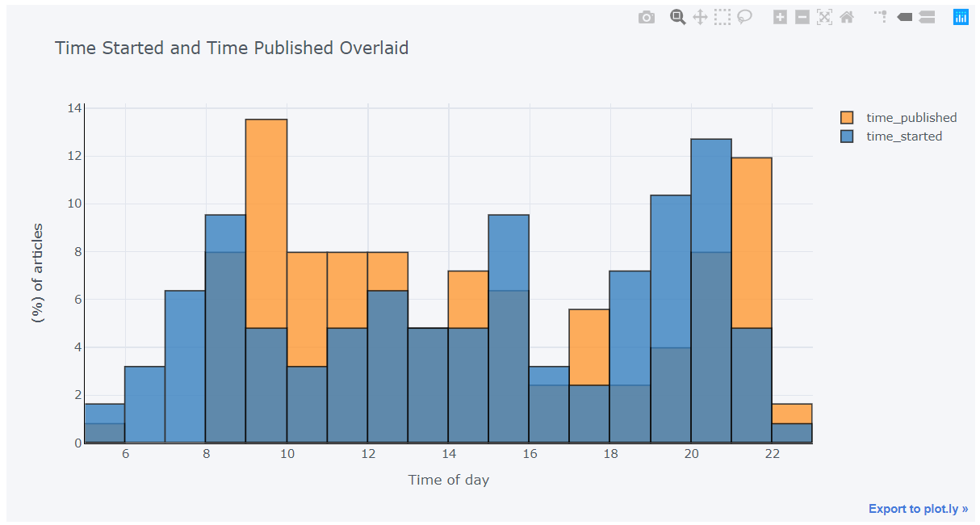
Task: Click the x-axis tick label '20'
Action: point(691,454)
